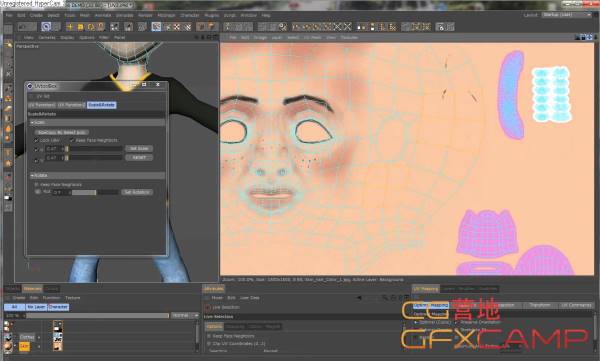This screenshot has height=361, width=600.
Task: Adjust the layer opacity slider in Materials panel
Action: [x=98, y=315]
